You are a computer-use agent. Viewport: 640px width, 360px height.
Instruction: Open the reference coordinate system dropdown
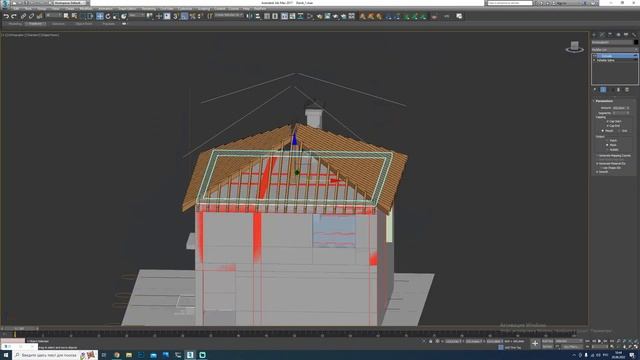click(137, 16)
